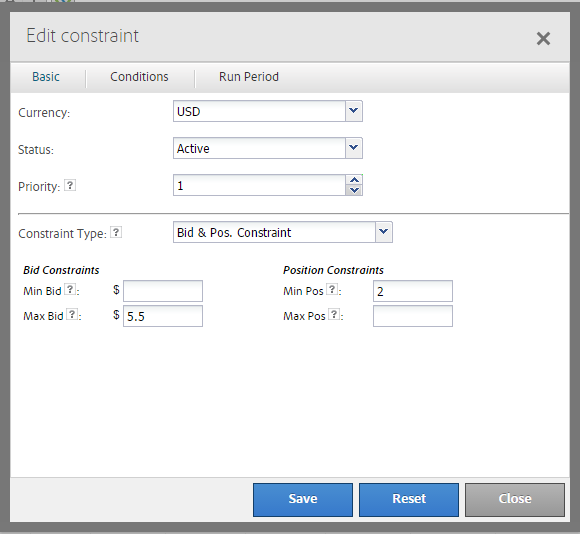
Task: Expand the Currency dropdown
Action: [x=354, y=111]
